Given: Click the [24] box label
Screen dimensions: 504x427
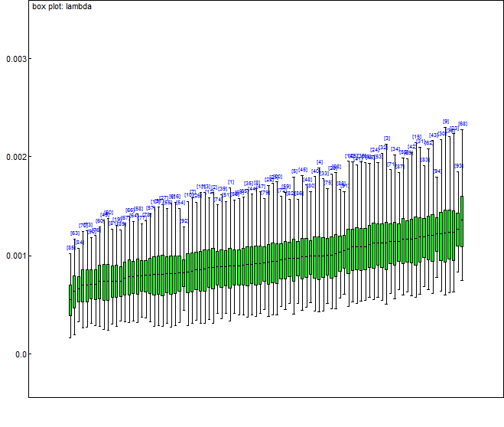Looking at the screenshot, I should point(375,149).
